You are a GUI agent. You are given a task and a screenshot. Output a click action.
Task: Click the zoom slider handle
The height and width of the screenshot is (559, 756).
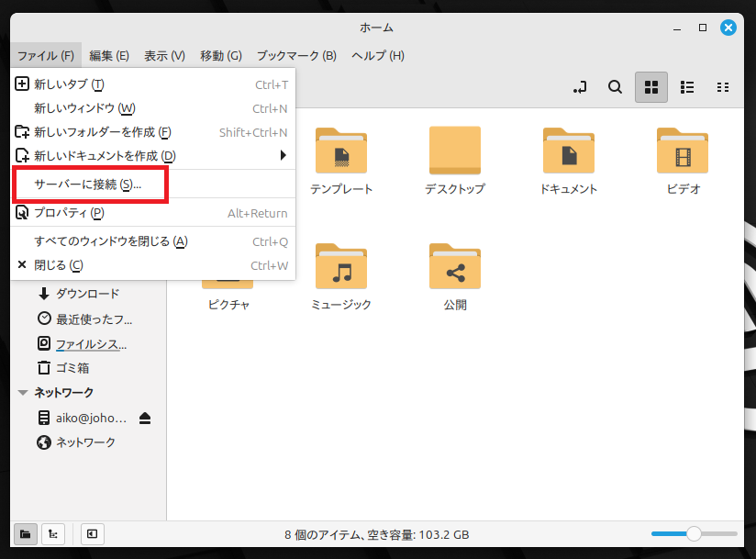coord(694,533)
